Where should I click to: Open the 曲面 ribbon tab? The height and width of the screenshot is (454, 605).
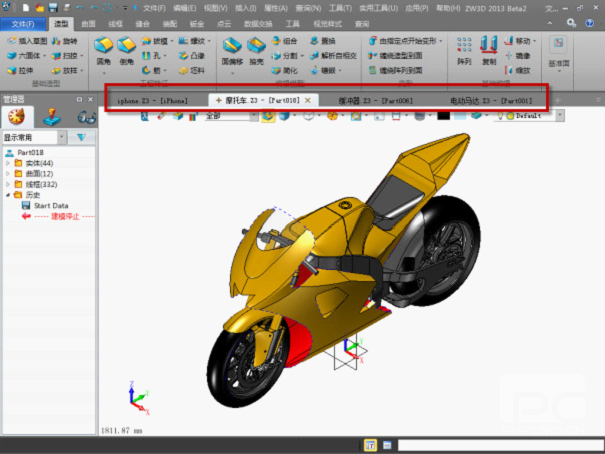click(90, 22)
